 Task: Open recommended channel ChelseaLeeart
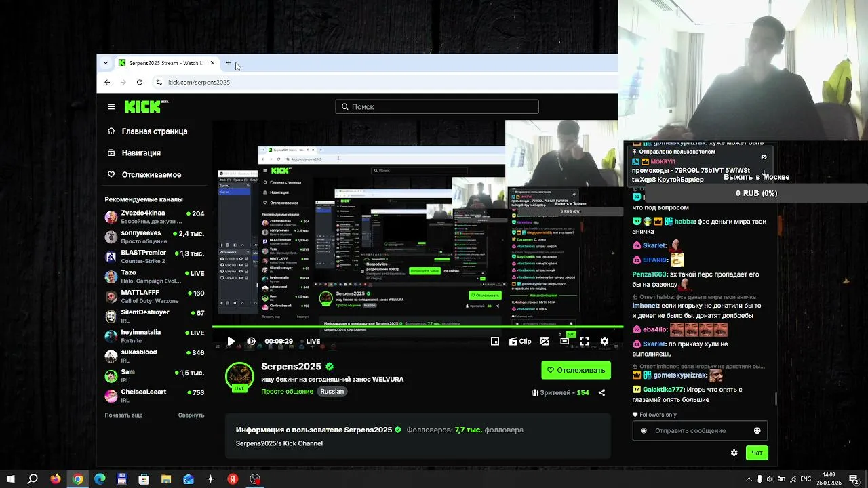pyautogui.click(x=155, y=396)
